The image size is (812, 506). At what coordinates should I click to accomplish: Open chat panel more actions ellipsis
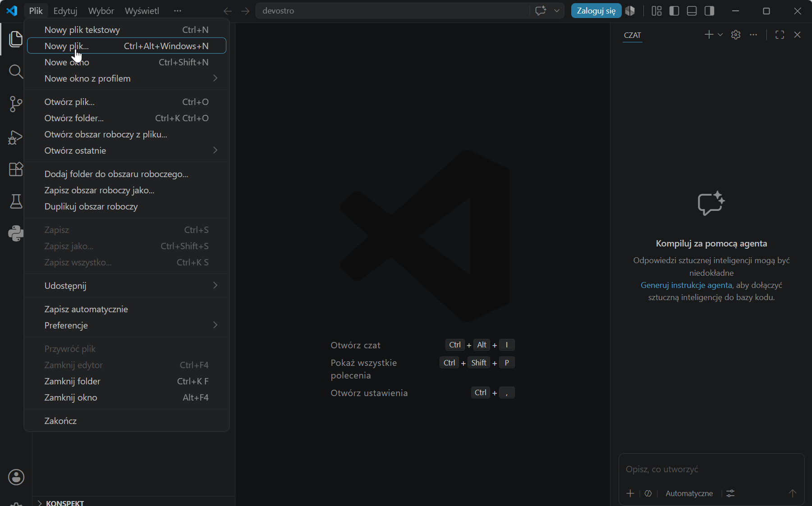point(753,35)
